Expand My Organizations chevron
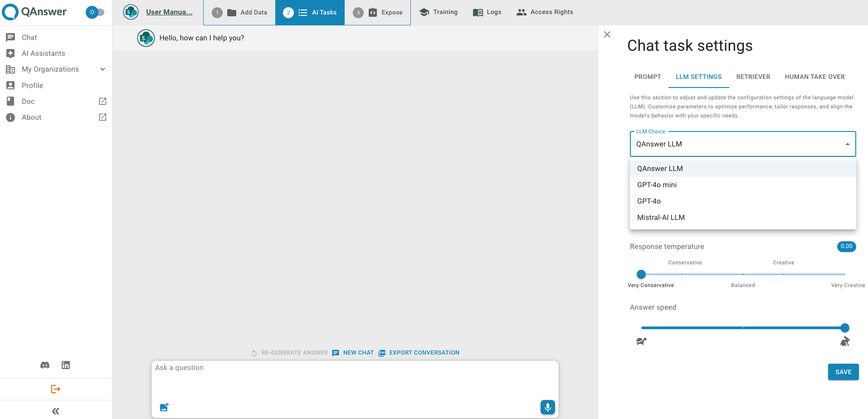 tap(102, 69)
